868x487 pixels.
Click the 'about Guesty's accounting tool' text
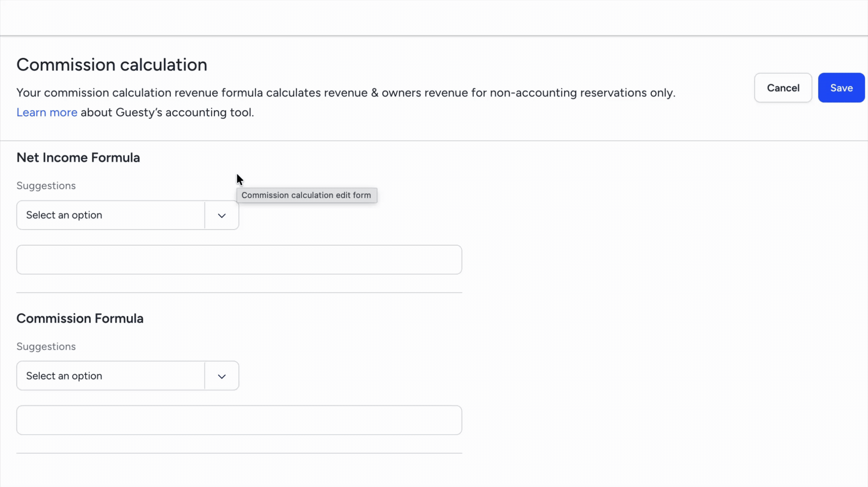[x=167, y=112]
